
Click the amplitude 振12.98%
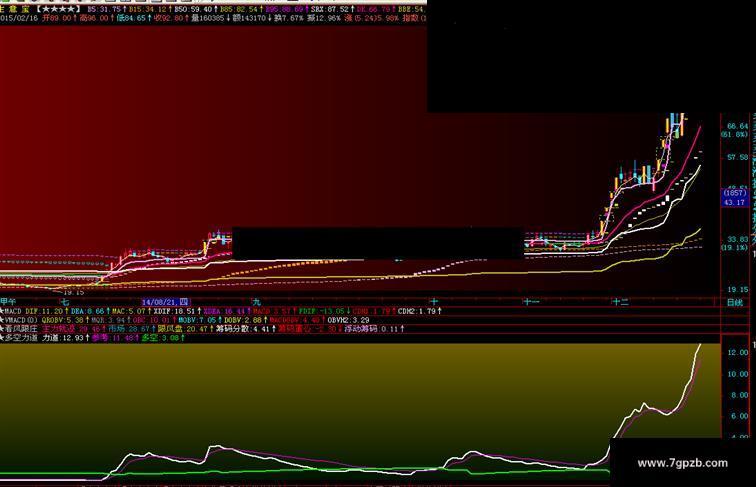[323, 18]
